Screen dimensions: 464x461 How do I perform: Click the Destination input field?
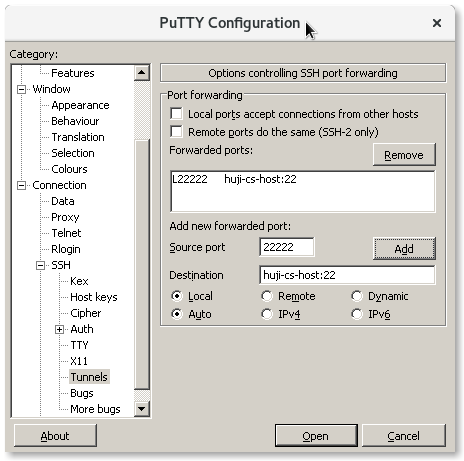coord(347,275)
